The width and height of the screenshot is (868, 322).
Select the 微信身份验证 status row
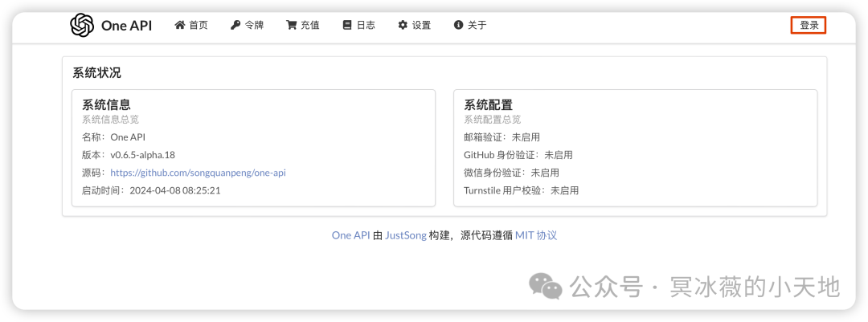pos(511,173)
